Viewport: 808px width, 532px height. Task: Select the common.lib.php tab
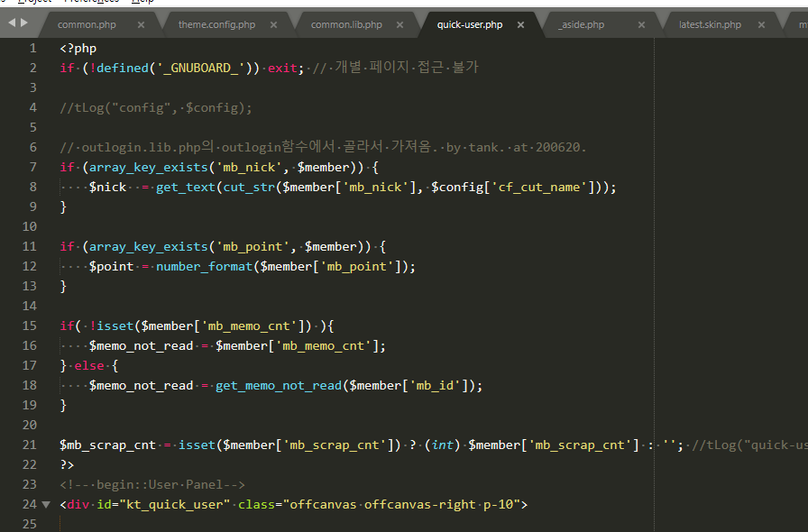(346, 25)
